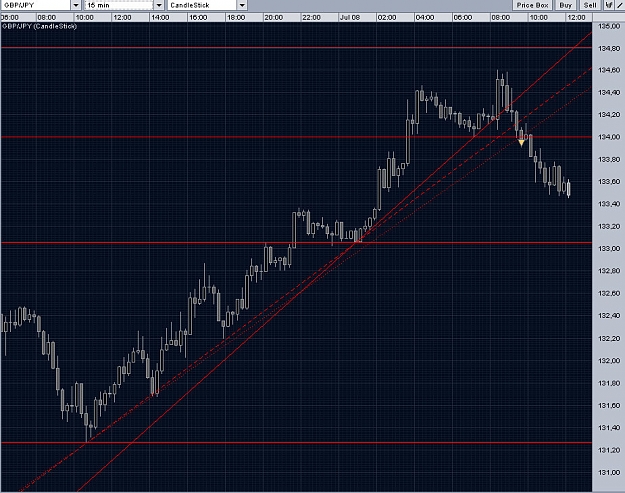The height and width of the screenshot is (493, 625).
Task: Click the 04:00 time axis label
Action: click(x=425, y=18)
